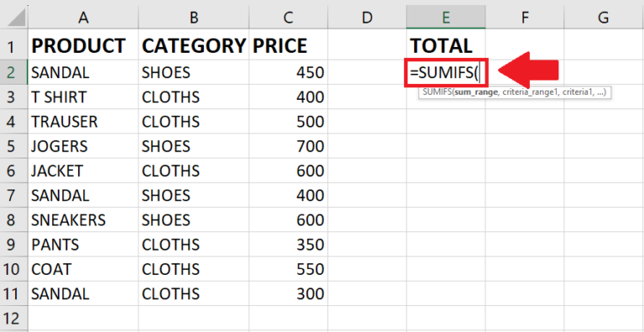The image size is (644, 332).
Task: Select column A header
Action: 83,18
